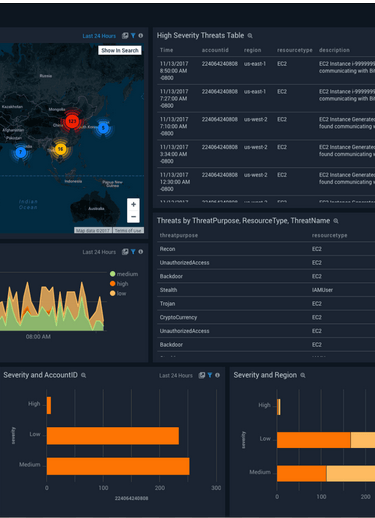Sort High Severity table by resourcetype column
Screen dimensions: 375x518
tap(295, 50)
